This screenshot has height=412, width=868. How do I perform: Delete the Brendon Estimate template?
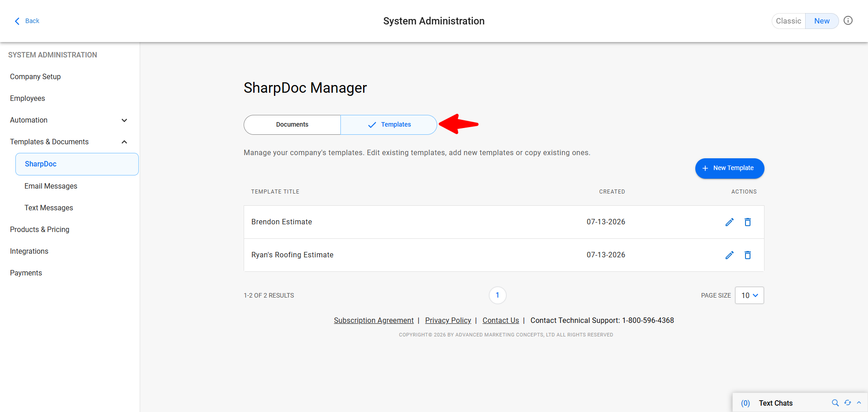point(748,222)
